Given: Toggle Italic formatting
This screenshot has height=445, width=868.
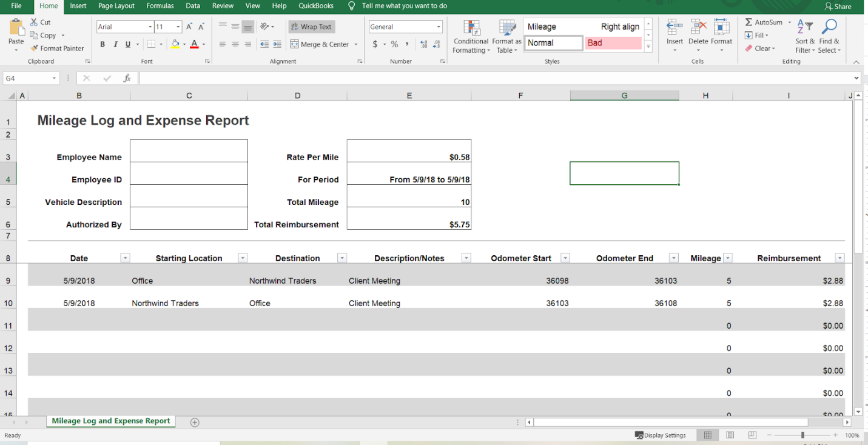Looking at the screenshot, I should [x=115, y=44].
